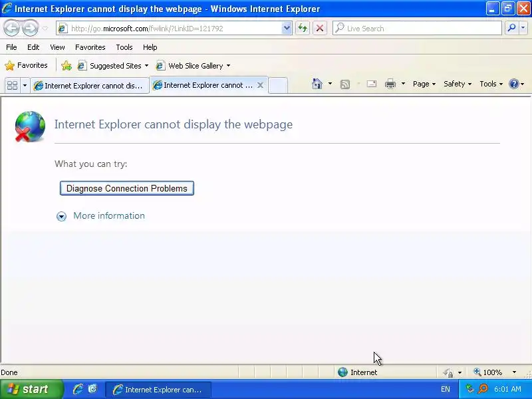Click the Internet Explorer taskbar window button

(158, 390)
